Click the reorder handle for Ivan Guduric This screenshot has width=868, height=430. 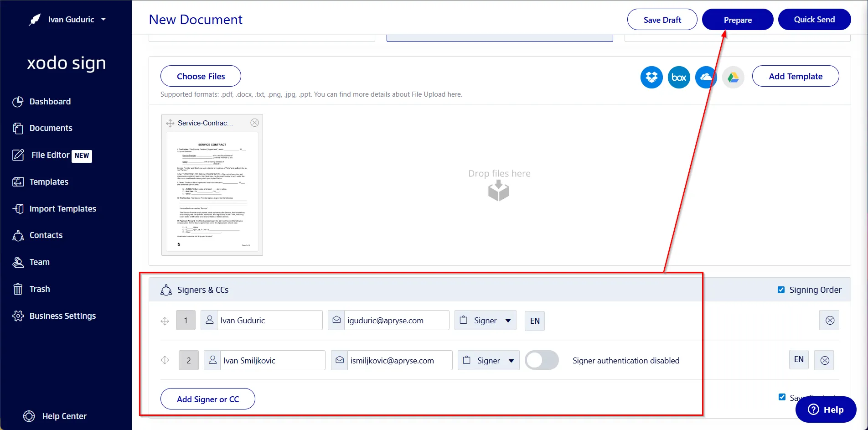point(165,321)
